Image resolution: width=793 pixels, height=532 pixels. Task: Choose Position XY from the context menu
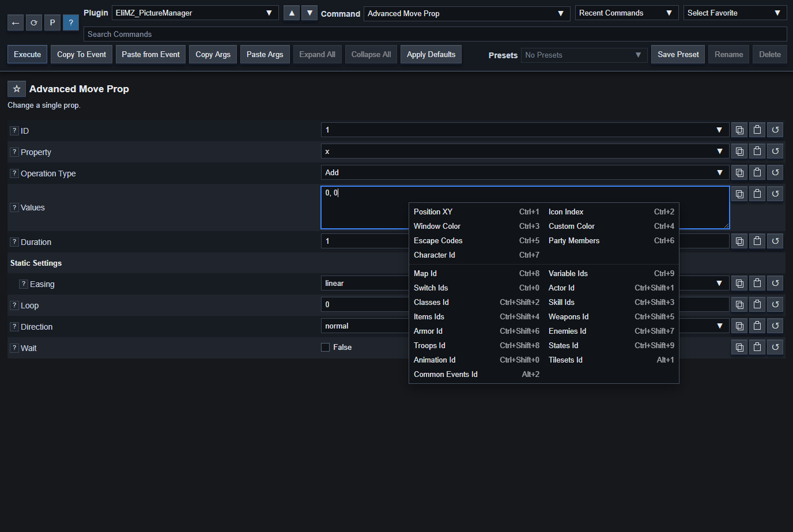point(476,212)
